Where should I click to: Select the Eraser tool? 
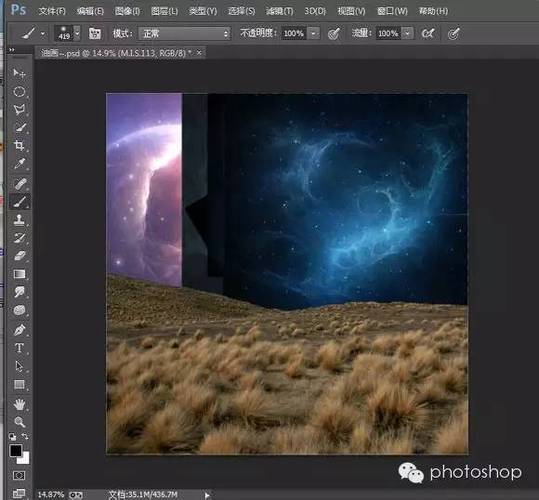point(19,256)
